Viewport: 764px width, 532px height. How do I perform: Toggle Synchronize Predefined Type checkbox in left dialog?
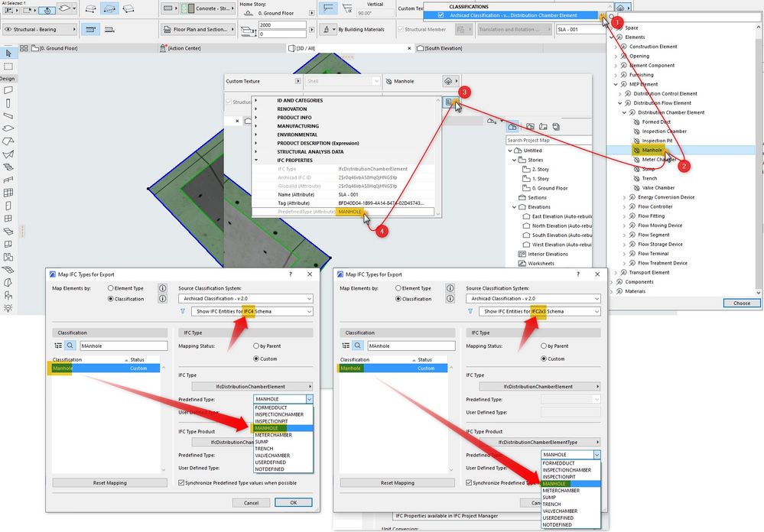click(181, 483)
